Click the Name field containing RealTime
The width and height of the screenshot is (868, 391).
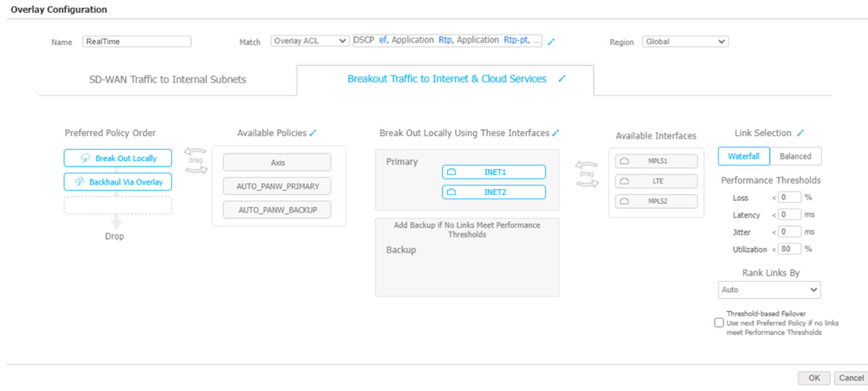136,41
